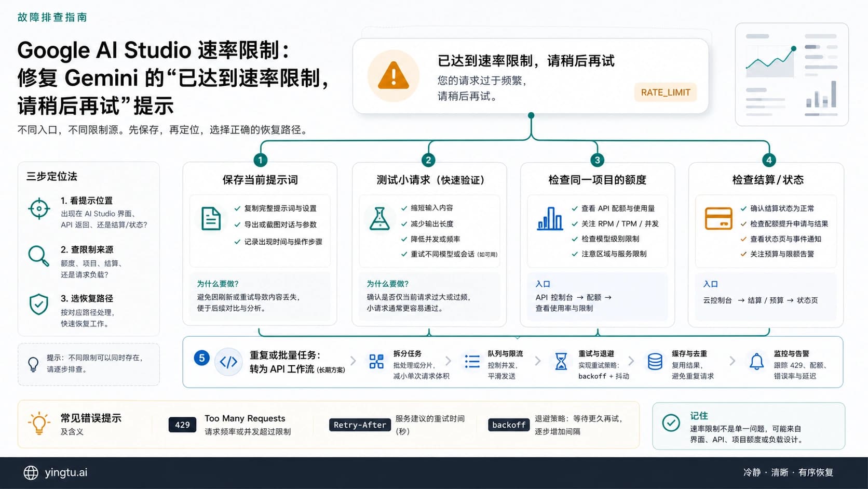
Task: Click the 缓存与去重 database icon
Action: click(655, 361)
